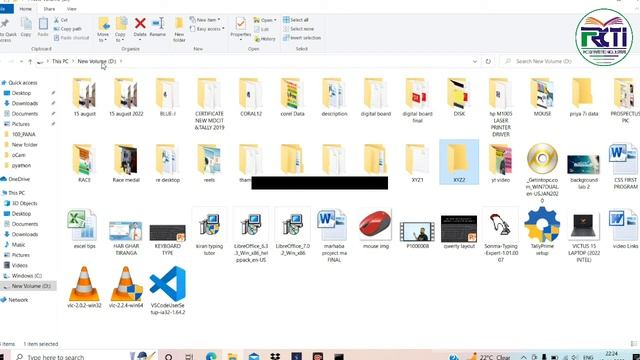Viewport: 640px width, 360px height.
Task: Click the Delete red X icon in ribbon
Action: coord(140,24)
